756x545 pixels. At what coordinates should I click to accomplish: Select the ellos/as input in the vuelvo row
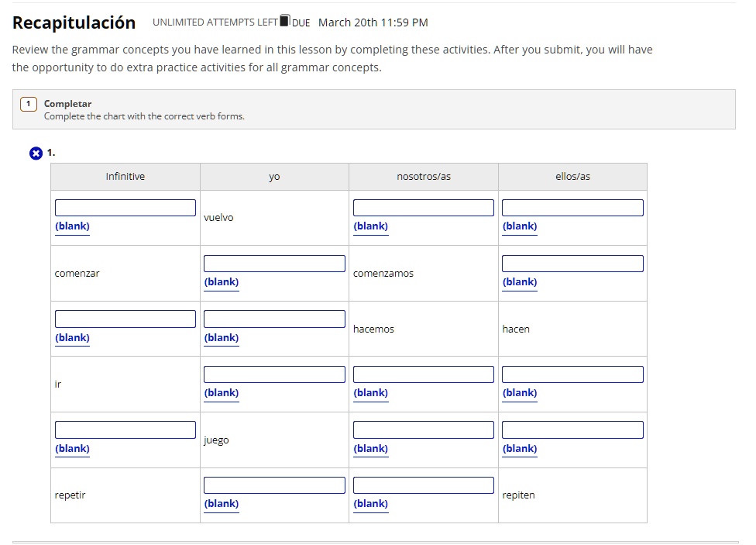click(x=572, y=208)
